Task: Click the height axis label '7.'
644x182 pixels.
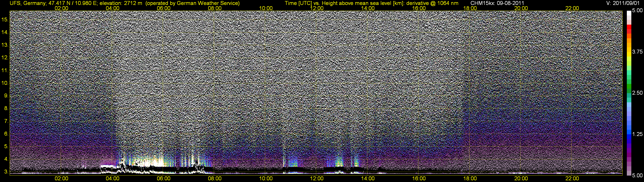Action: (6, 121)
